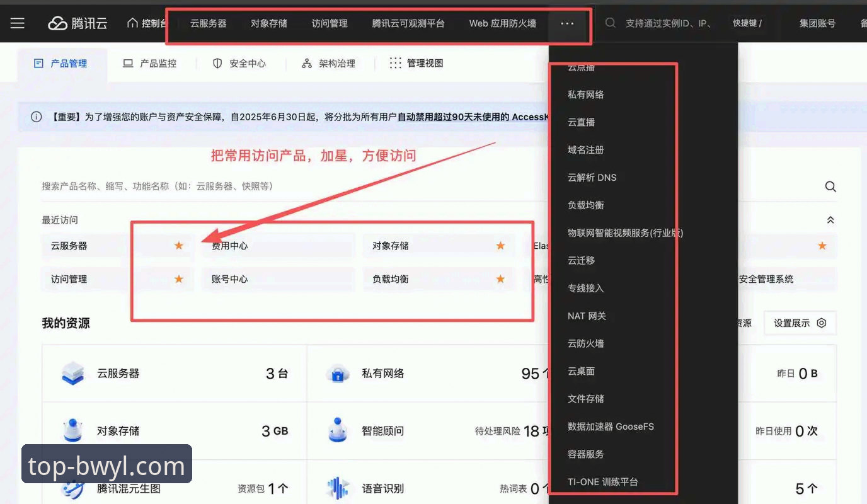Select 负载均衡 in dropdown list
This screenshot has height=504, width=867.
tap(586, 205)
